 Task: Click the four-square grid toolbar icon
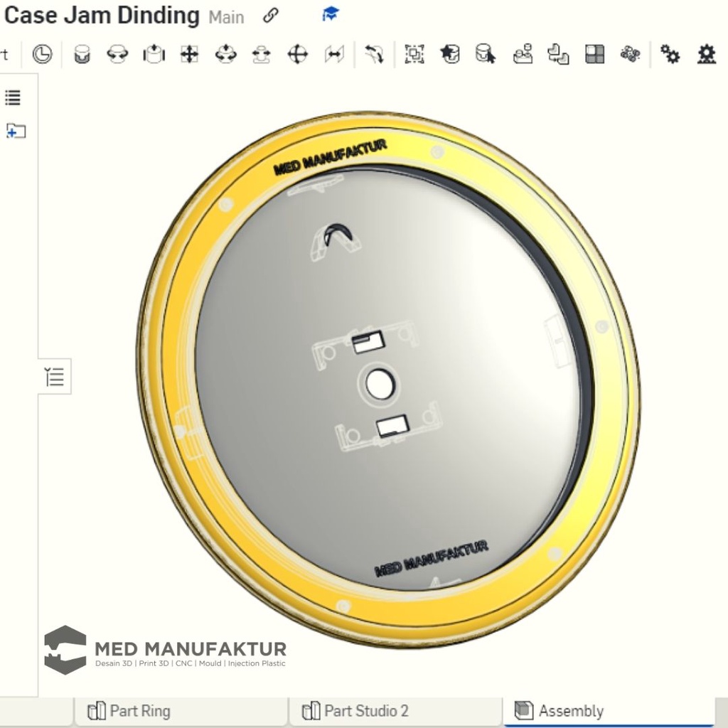coord(594,54)
